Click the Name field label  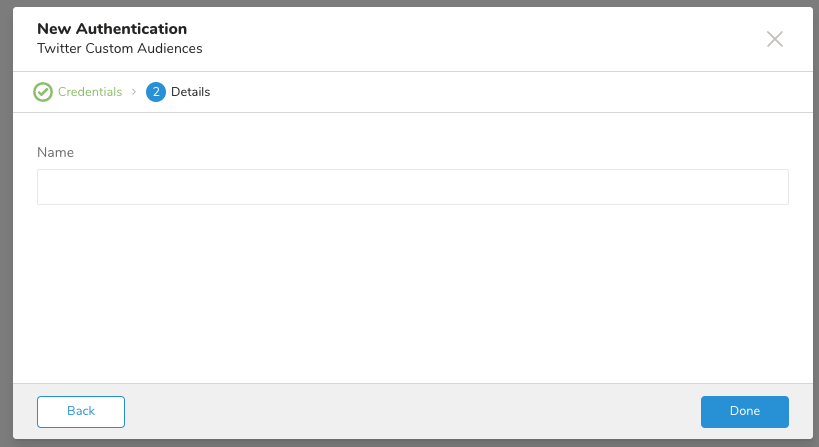(x=56, y=153)
